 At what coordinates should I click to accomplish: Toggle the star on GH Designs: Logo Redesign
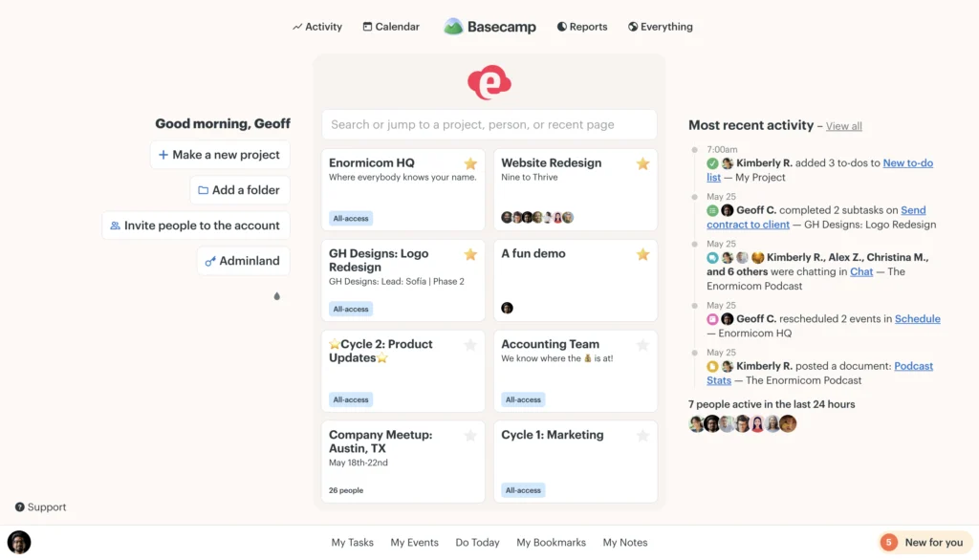(470, 254)
